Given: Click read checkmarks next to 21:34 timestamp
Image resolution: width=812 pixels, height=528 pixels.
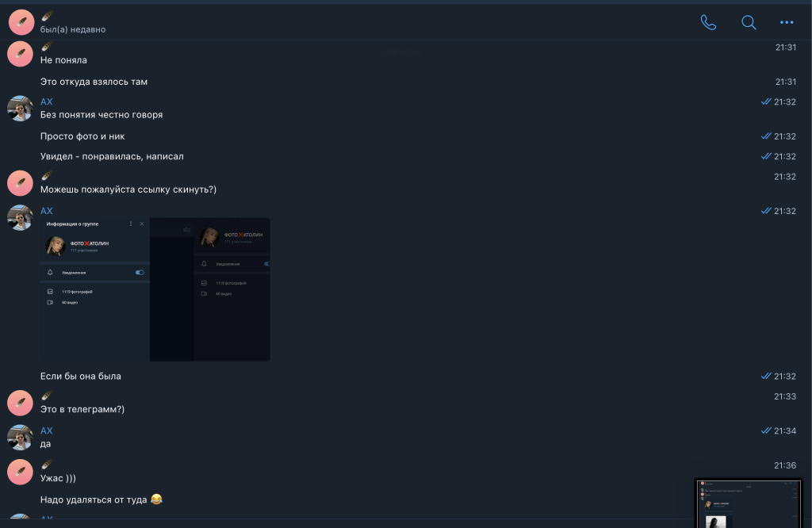Looking at the screenshot, I should [x=766, y=430].
